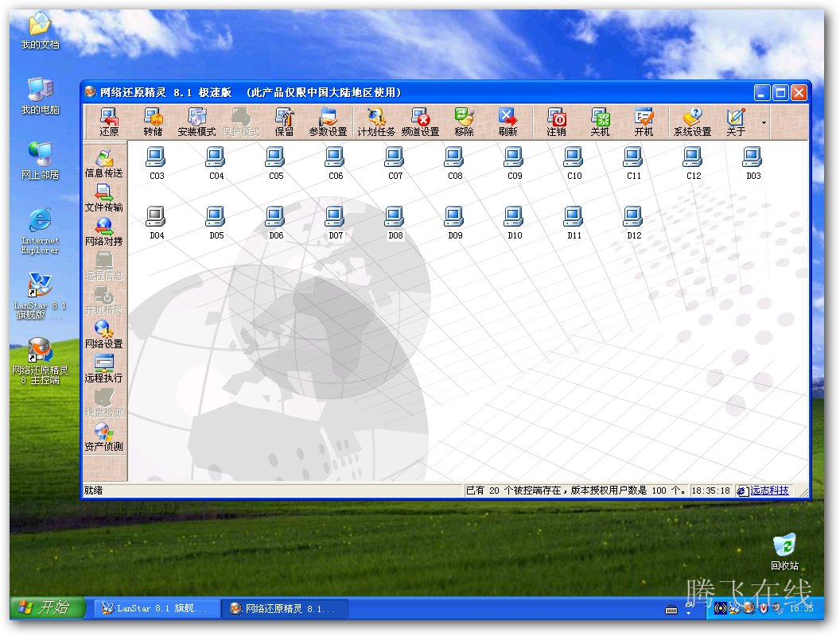Switch to LanStar 8.1 taskbar item

(154, 608)
